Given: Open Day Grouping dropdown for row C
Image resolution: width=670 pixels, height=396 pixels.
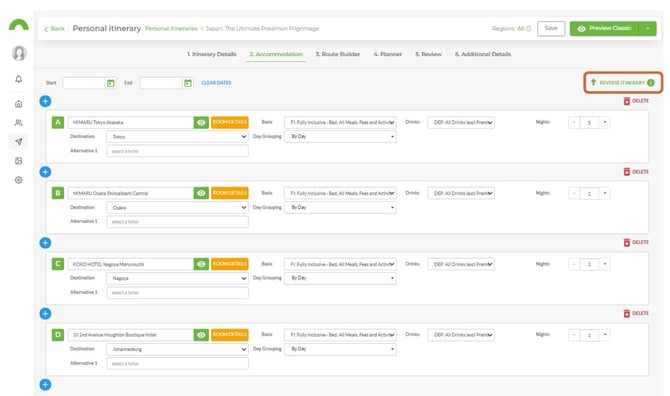Looking at the screenshot, I should tap(340, 278).
